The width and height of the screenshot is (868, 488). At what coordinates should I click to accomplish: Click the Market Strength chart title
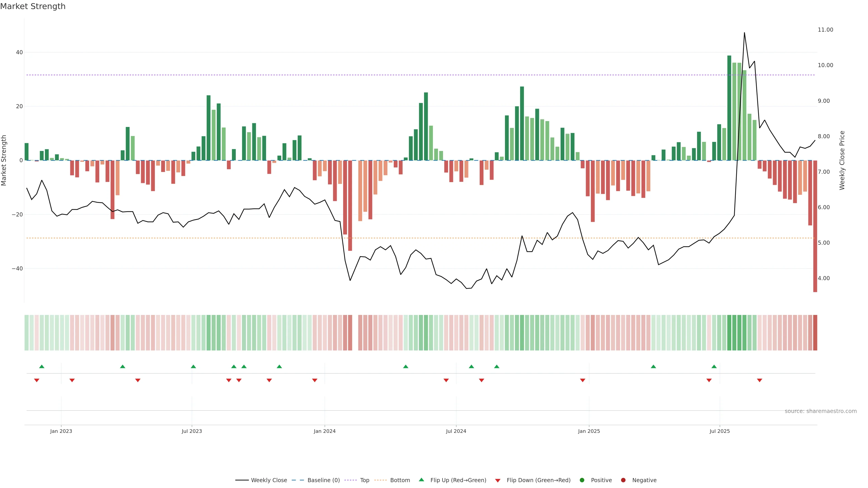[x=33, y=6]
